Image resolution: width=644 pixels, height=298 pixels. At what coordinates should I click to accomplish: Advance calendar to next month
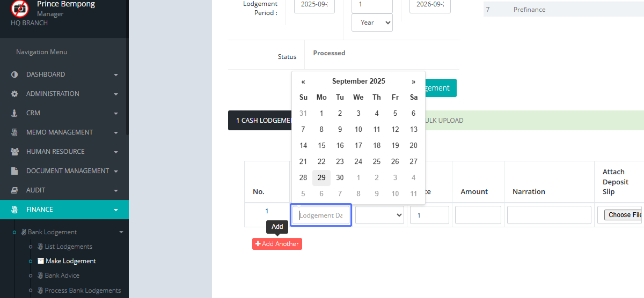413,81
